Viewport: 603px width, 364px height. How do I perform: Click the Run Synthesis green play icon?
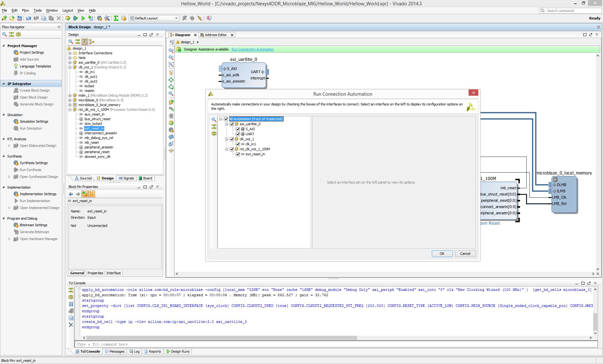coord(83,18)
